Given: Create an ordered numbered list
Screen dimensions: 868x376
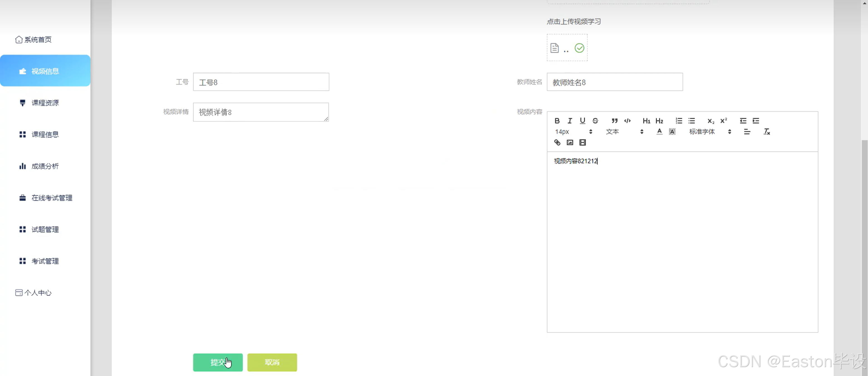Looking at the screenshot, I should click(679, 121).
